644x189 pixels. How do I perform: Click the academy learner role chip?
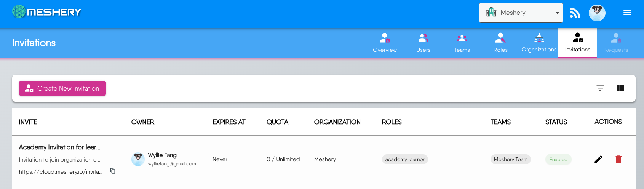tap(404, 159)
